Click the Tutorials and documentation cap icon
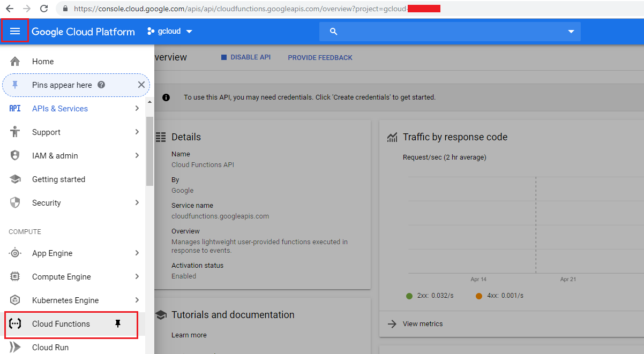This screenshot has height=354, width=644. tap(161, 315)
